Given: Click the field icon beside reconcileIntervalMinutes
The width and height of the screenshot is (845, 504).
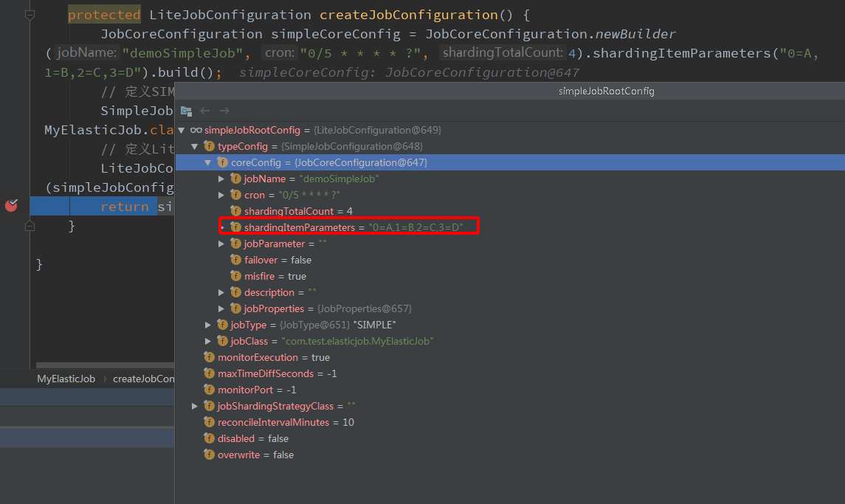Looking at the screenshot, I should pos(209,422).
